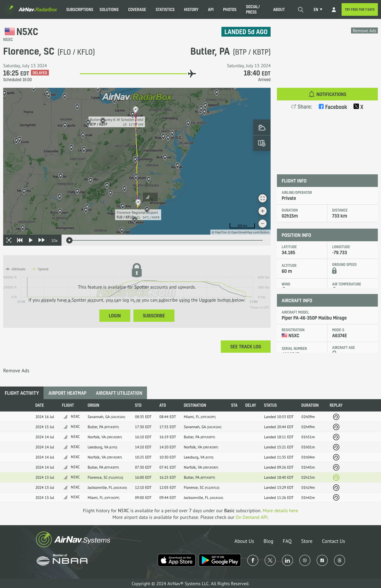381x588 pixels.
Task: Open the Photos menu
Action: tap(230, 9)
